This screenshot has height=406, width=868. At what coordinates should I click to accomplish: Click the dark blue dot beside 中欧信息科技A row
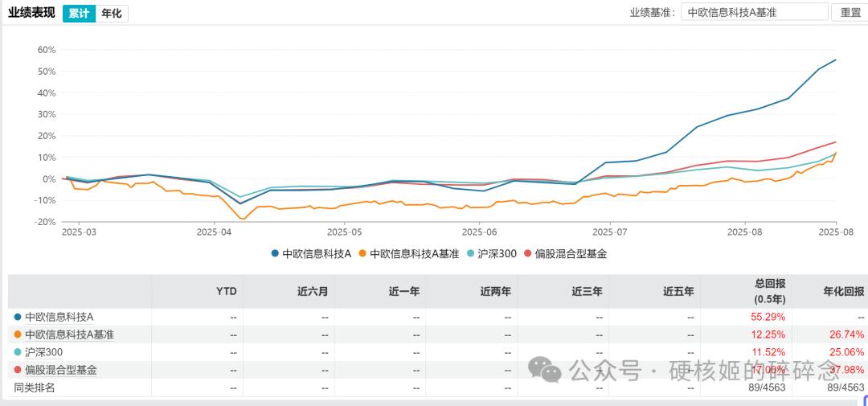pyautogui.click(x=18, y=318)
